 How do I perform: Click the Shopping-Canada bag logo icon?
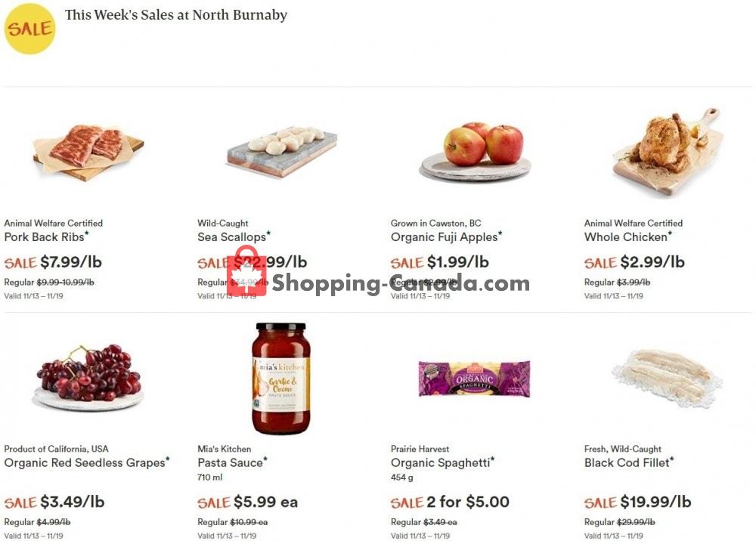(246, 272)
